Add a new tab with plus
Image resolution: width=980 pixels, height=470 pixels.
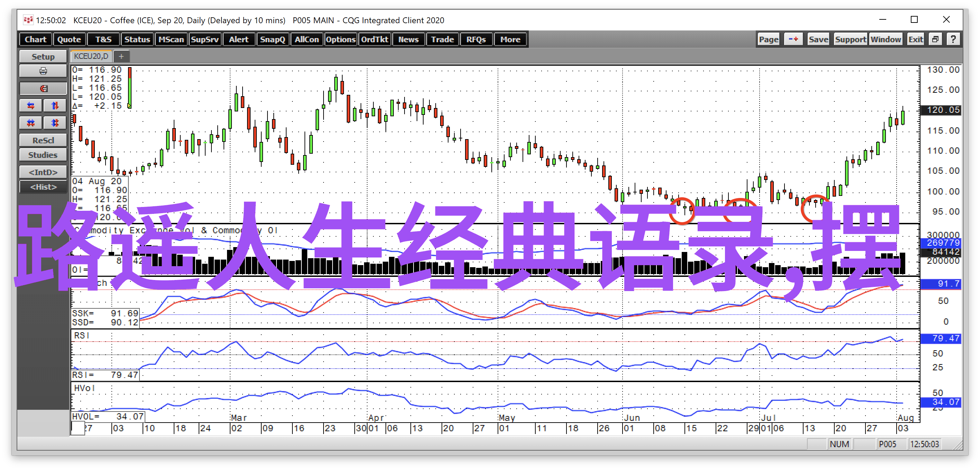tap(121, 57)
